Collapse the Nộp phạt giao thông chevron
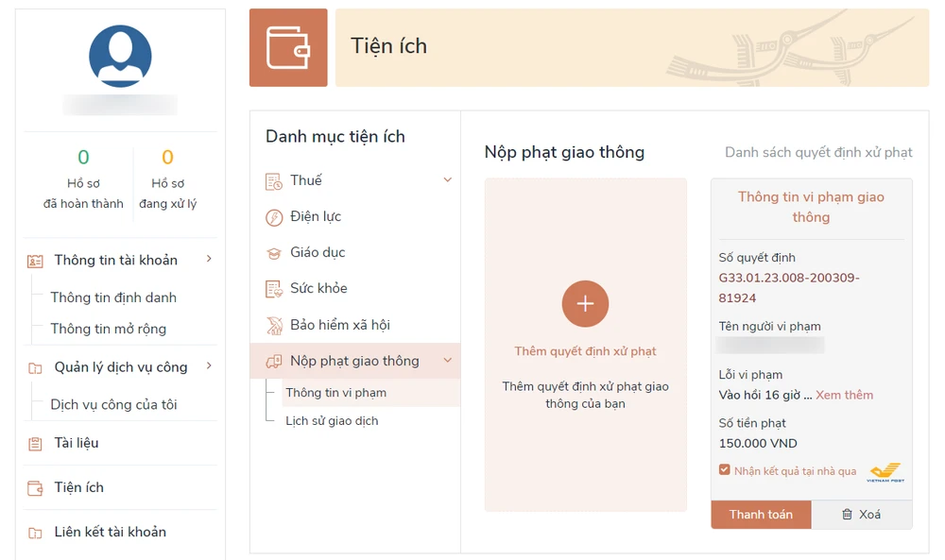Screen dimensions: 945x560 [x=448, y=361]
